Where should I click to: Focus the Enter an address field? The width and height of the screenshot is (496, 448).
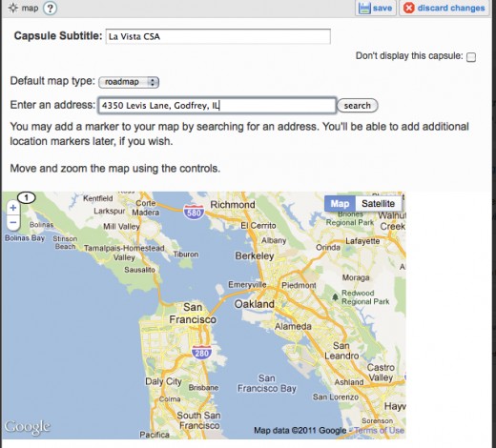(x=217, y=106)
